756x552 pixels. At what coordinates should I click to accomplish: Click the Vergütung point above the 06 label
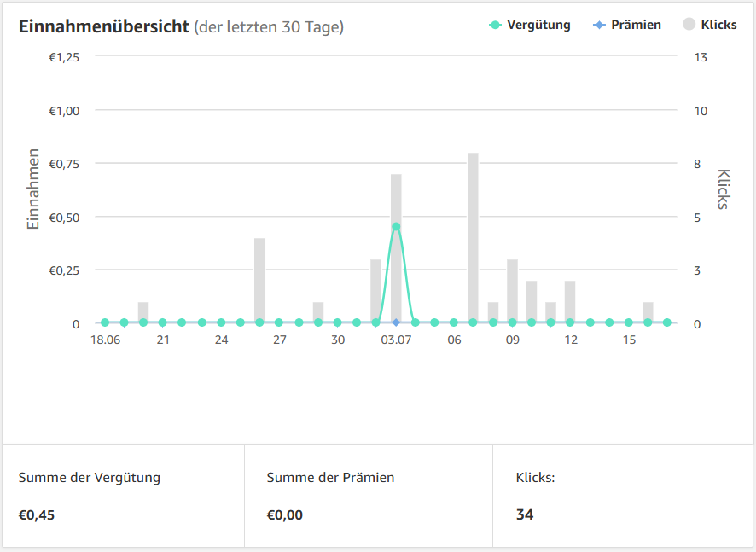(x=454, y=322)
